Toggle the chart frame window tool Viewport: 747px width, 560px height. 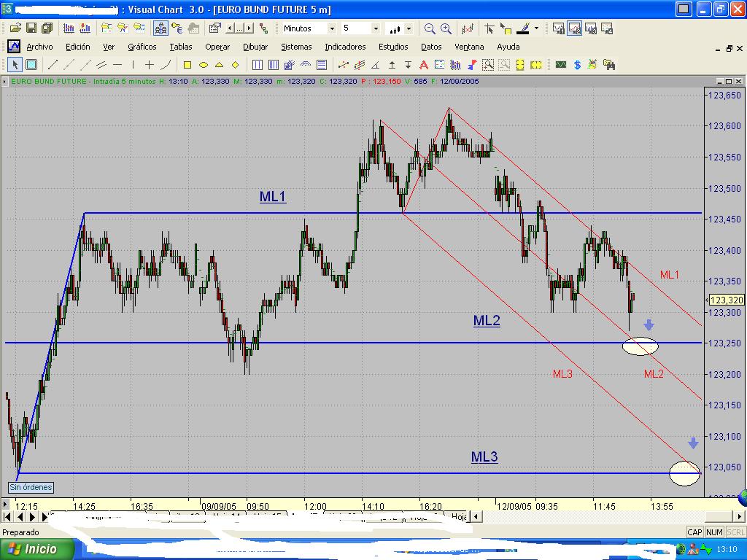31,64
